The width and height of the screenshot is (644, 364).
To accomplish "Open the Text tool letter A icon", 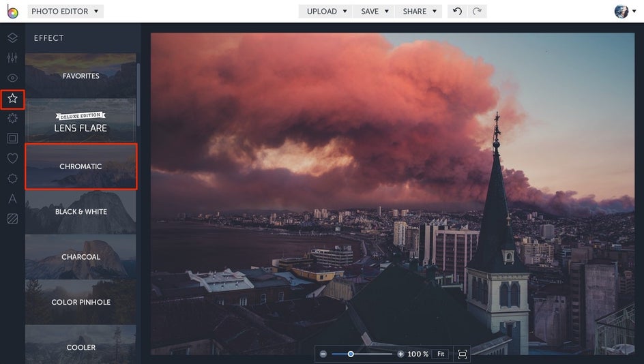I will (12, 198).
